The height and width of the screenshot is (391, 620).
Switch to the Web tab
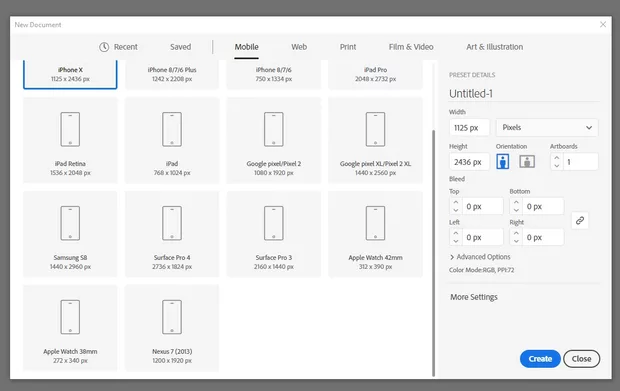click(299, 47)
